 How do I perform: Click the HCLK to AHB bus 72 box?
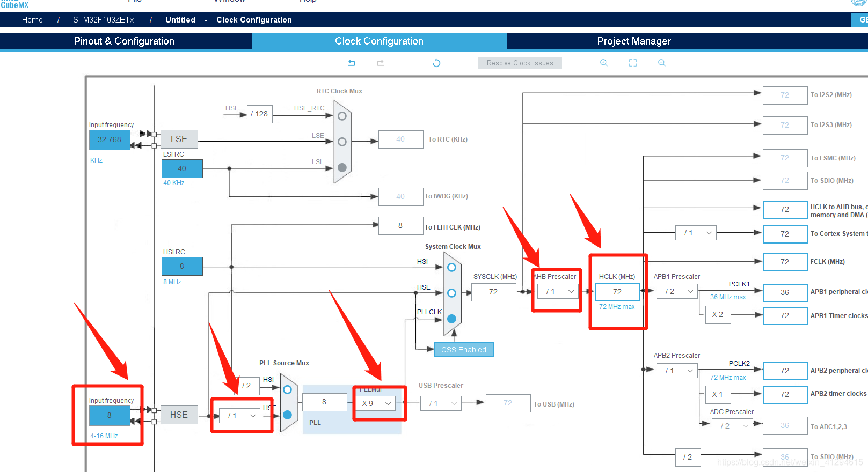785,209
